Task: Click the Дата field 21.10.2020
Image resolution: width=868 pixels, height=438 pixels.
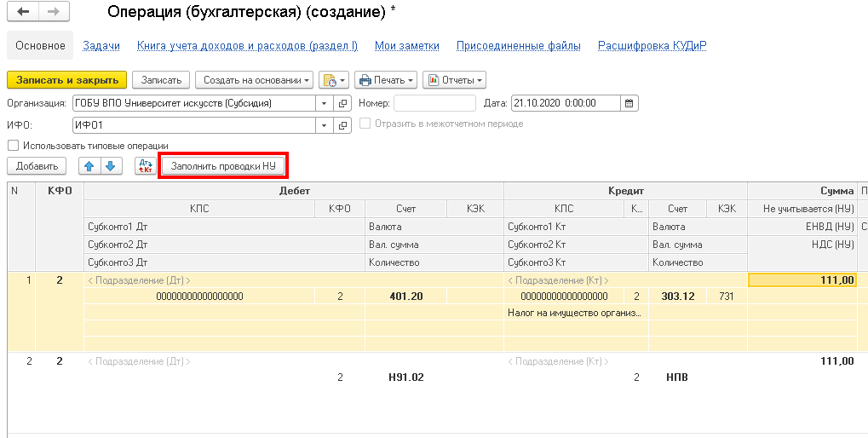Action: [x=566, y=103]
